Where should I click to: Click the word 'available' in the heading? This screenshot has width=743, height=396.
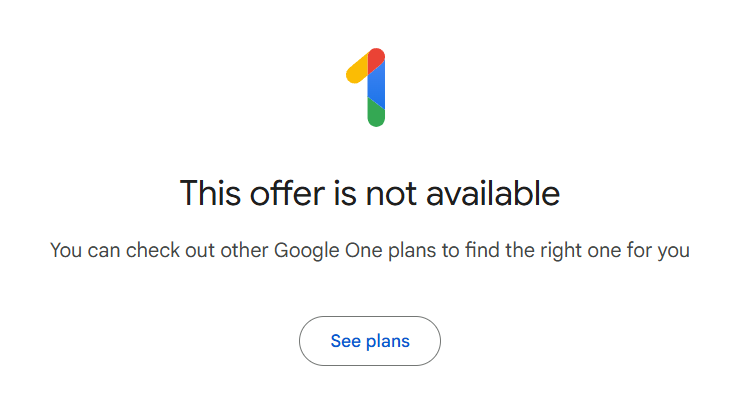(493, 193)
